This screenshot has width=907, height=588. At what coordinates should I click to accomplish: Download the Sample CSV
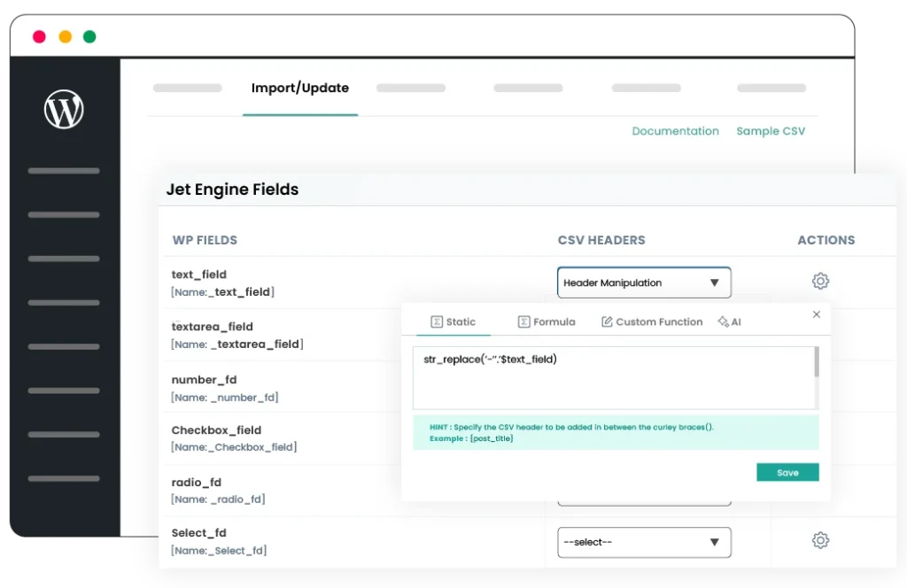coord(771,130)
